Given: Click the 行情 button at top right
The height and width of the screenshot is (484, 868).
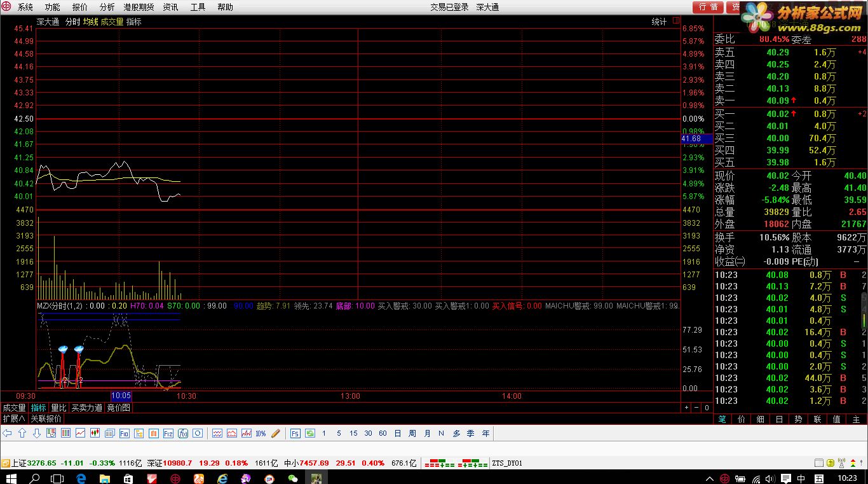Looking at the screenshot, I should tap(709, 7).
